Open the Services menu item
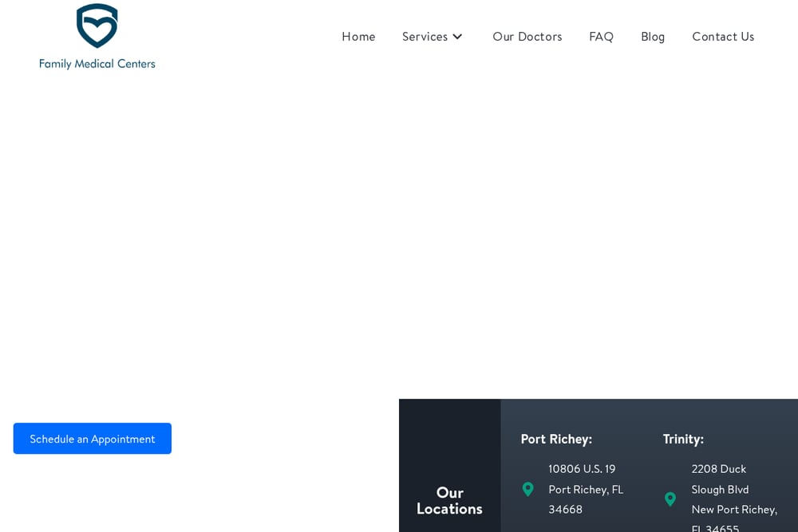798x532 pixels. pyautogui.click(x=425, y=37)
